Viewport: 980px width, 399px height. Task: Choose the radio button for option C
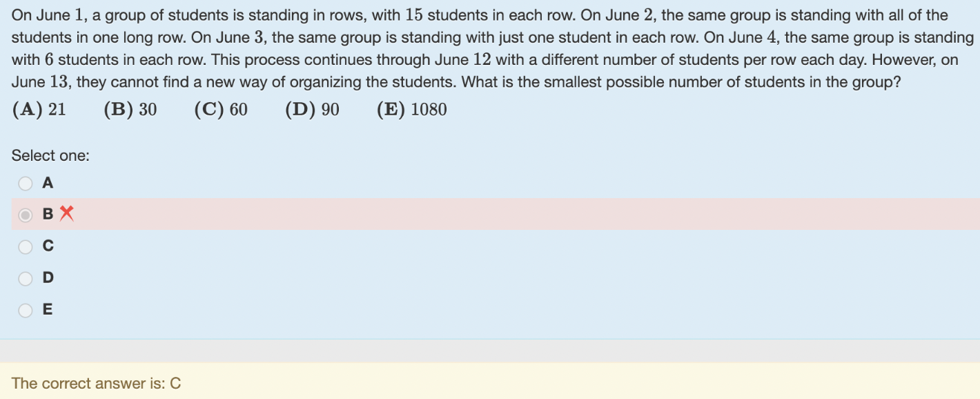pyautogui.click(x=26, y=246)
